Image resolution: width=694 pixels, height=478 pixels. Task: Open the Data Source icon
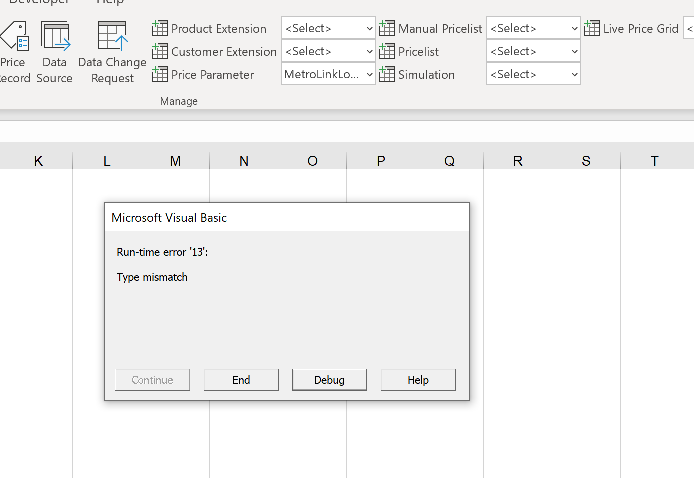point(55,40)
